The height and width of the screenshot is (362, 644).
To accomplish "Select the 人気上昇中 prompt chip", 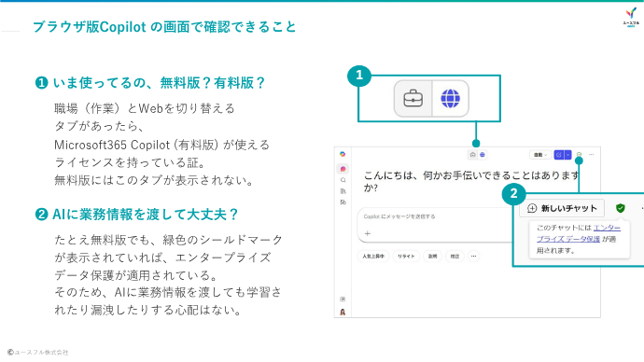I will pyautogui.click(x=373, y=257).
